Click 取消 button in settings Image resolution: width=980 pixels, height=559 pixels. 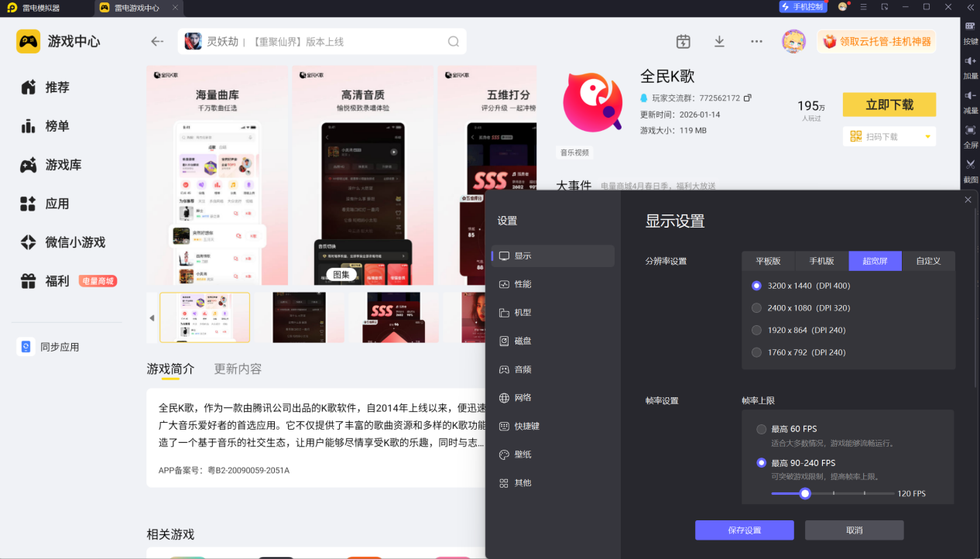pyautogui.click(x=854, y=530)
